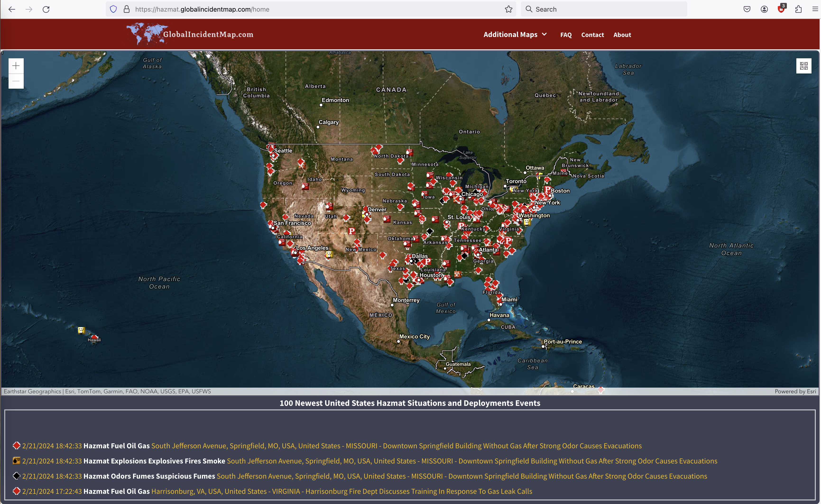The width and height of the screenshot is (821, 504).
Task: Click the Mexico City label
Action: [x=414, y=337]
